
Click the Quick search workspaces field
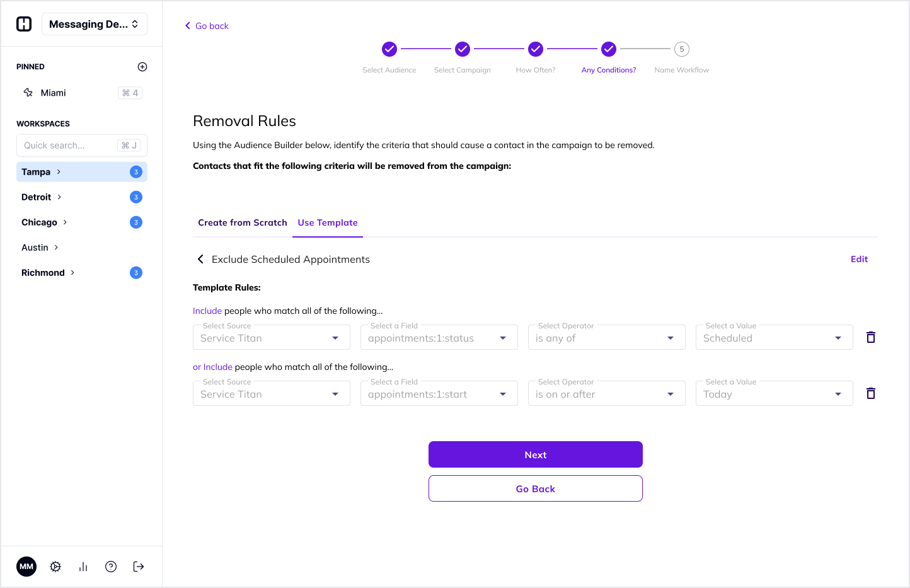tap(69, 146)
